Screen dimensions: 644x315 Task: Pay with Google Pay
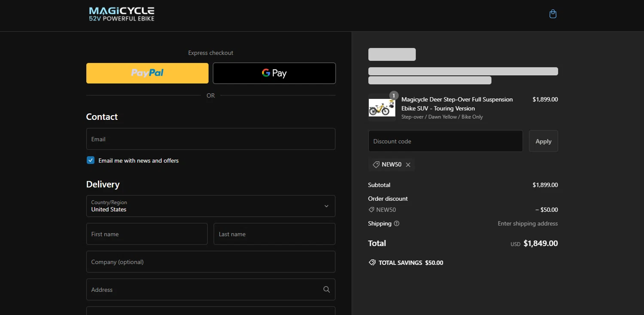274,73
